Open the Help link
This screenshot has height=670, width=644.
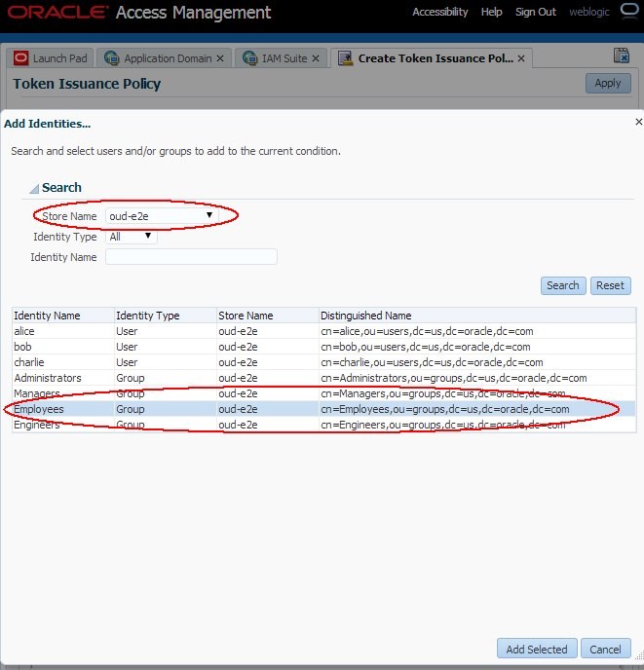491,12
